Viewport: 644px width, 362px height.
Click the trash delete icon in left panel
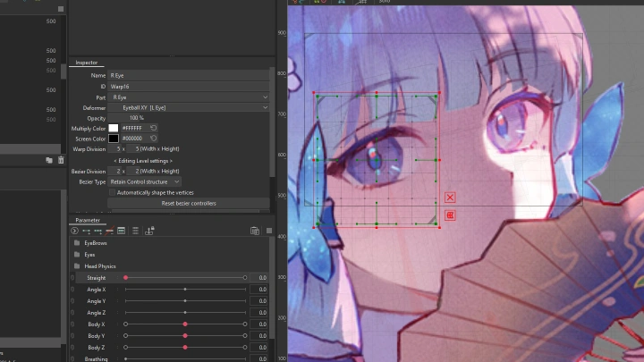[61, 160]
